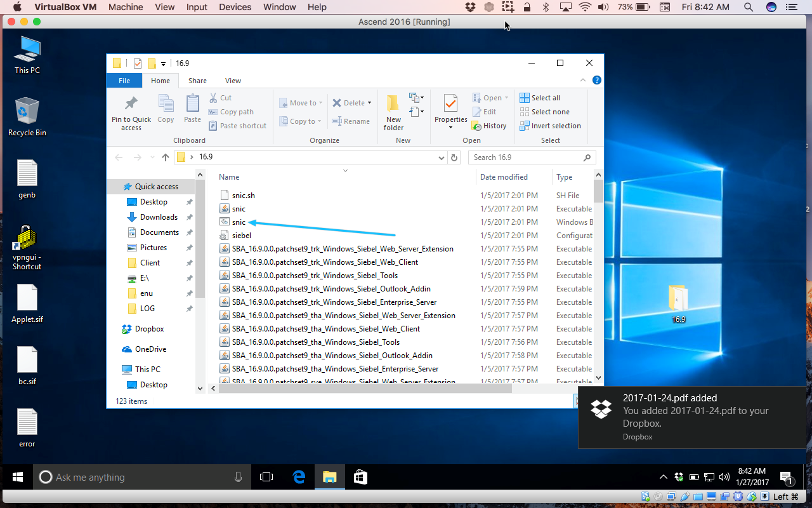Go up one folder level
Image resolution: width=812 pixels, height=508 pixels.
[166, 157]
